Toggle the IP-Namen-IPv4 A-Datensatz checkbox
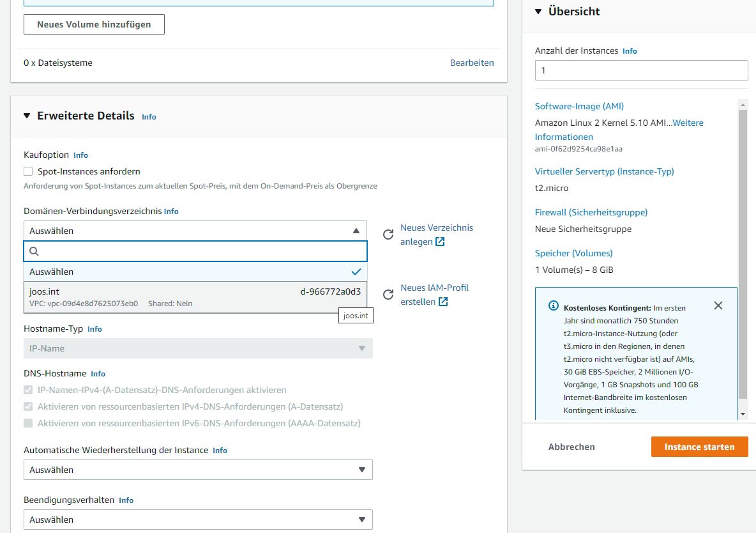 pos(28,390)
